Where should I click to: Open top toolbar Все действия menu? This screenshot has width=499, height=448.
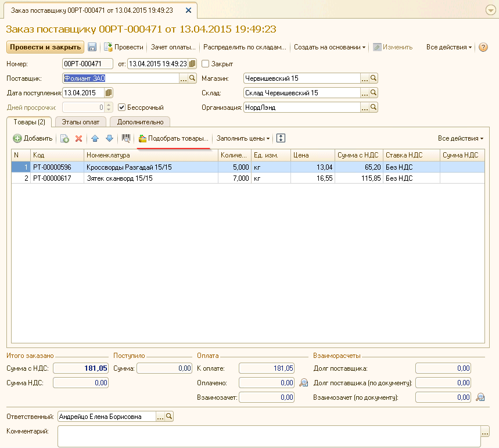(x=449, y=47)
